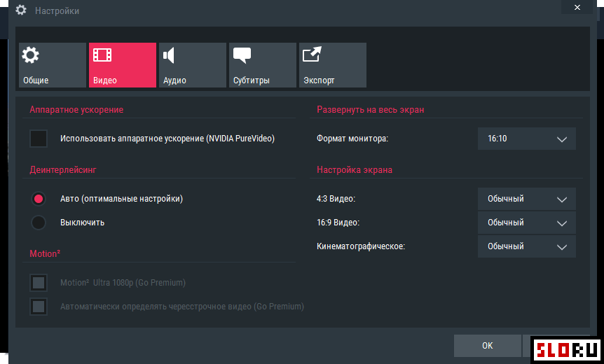Click the gear icon on Общие tab
This screenshot has width=604, height=364.
[31, 55]
